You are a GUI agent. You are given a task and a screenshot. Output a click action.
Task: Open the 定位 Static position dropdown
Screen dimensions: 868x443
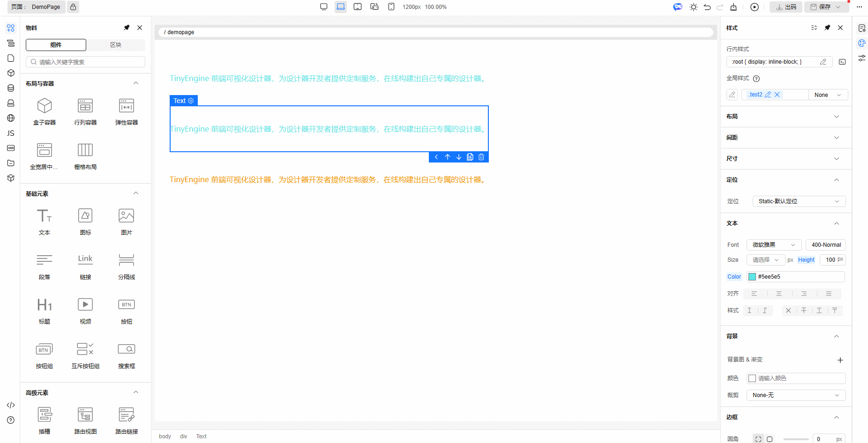799,201
